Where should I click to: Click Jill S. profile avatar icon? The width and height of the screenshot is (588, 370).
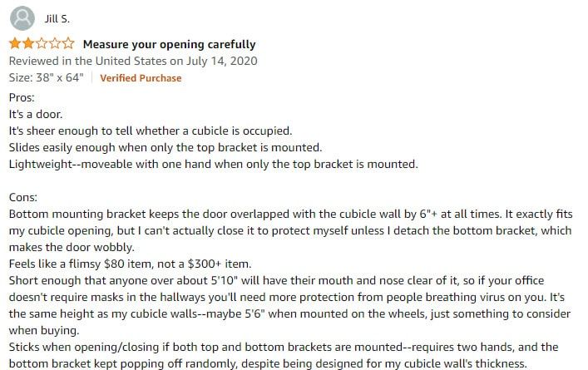point(22,18)
